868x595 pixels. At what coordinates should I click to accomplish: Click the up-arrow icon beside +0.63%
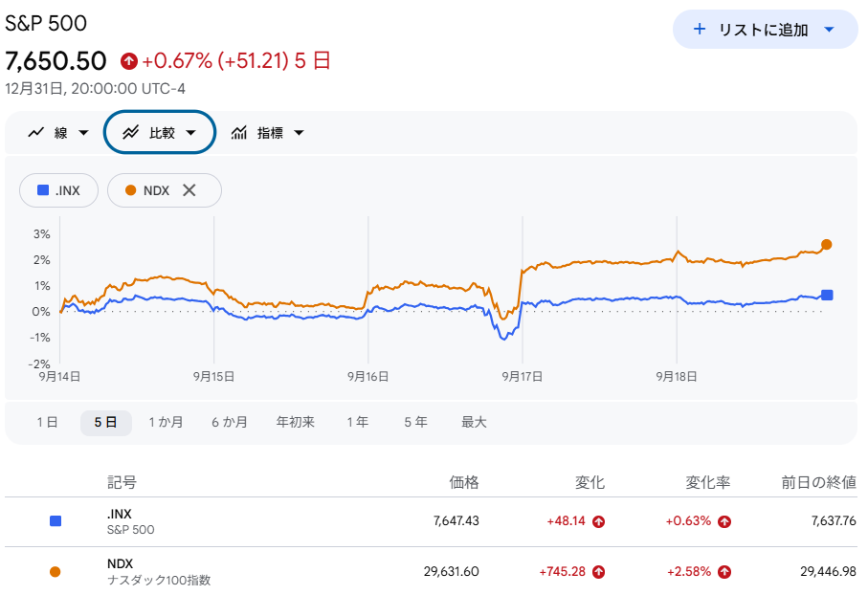(x=724, y=521)
